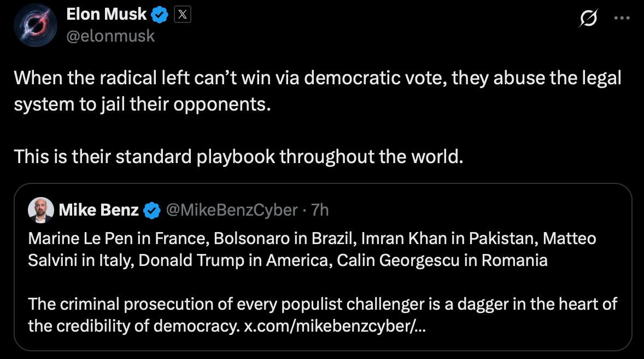Image resolution: width=644 pixels, height=359 pixels.
Task: Open the @elonmusk handle link
Action: point(110,36)
